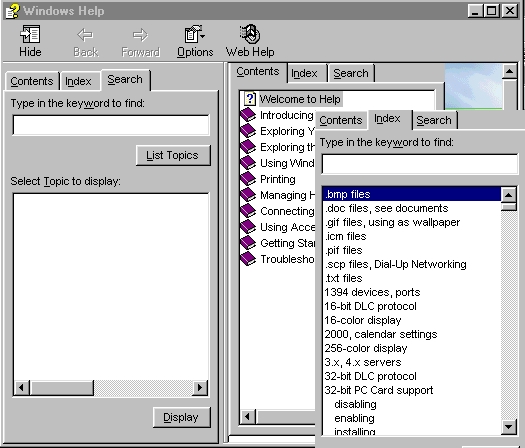
Task: Click the search keyword input field
Action: click(x=111, y=125)
